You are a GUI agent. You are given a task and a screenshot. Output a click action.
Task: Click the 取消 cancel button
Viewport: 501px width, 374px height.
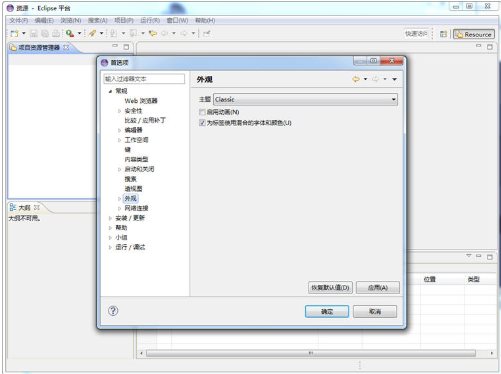click(x=375, y=312)
